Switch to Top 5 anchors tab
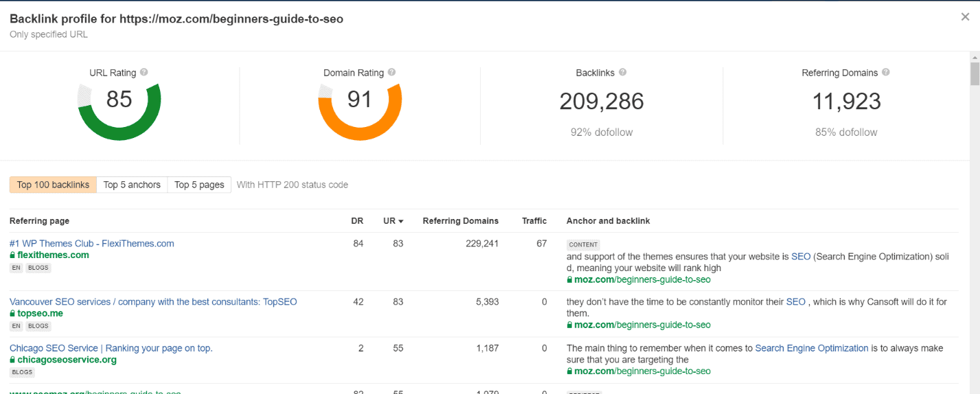 132,185
